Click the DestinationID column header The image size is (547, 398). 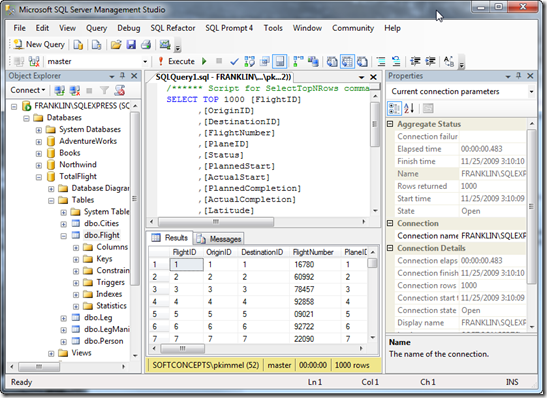264,252
